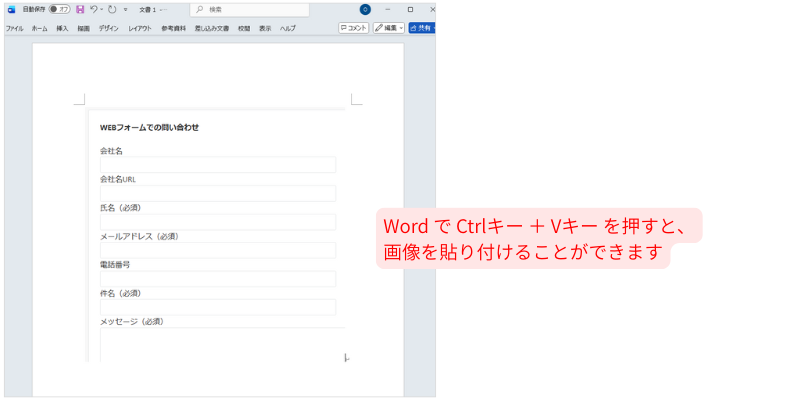Image resolution: width=800 pixels, height=400 pixels.
Task: Click the メールアドレス（必須） label text
Action: point(139,236)
